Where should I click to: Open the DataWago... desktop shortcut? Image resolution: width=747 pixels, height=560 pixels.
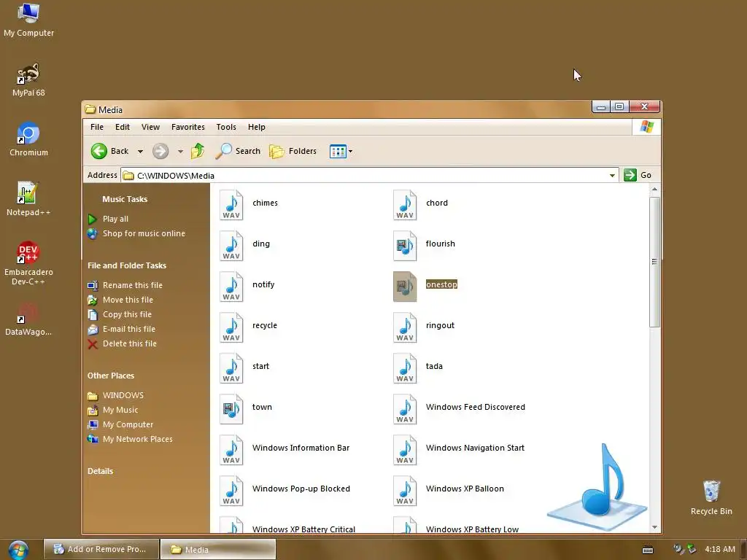click(x=28, y=319)
